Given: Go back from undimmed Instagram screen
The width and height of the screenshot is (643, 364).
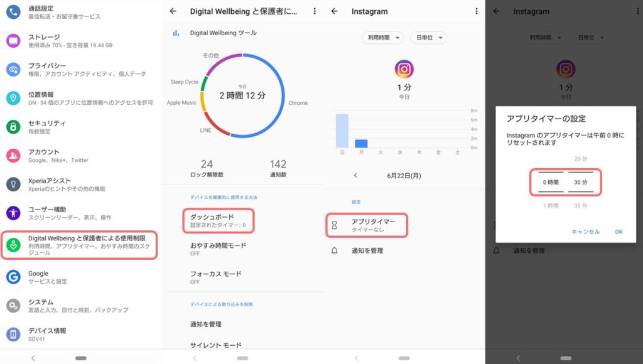Looking at the screenshot, I should pyautogui.click(x=335, y=11).
